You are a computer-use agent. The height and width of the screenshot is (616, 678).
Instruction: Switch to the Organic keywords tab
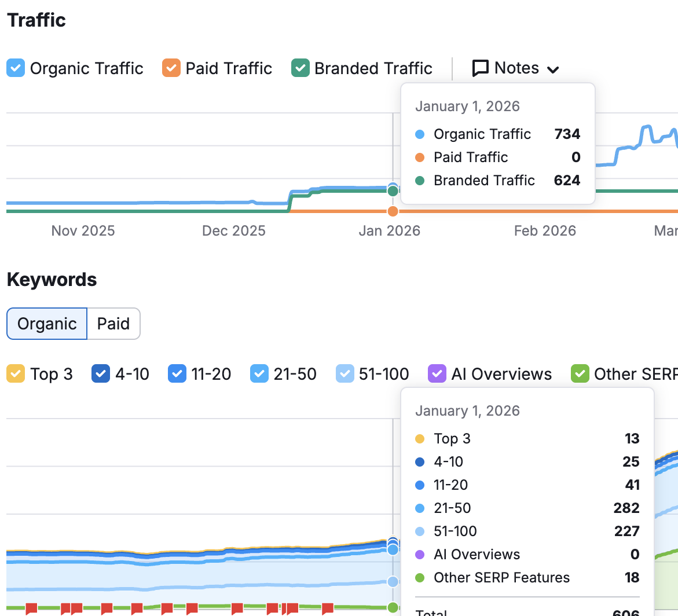click(x=47, y=324)
